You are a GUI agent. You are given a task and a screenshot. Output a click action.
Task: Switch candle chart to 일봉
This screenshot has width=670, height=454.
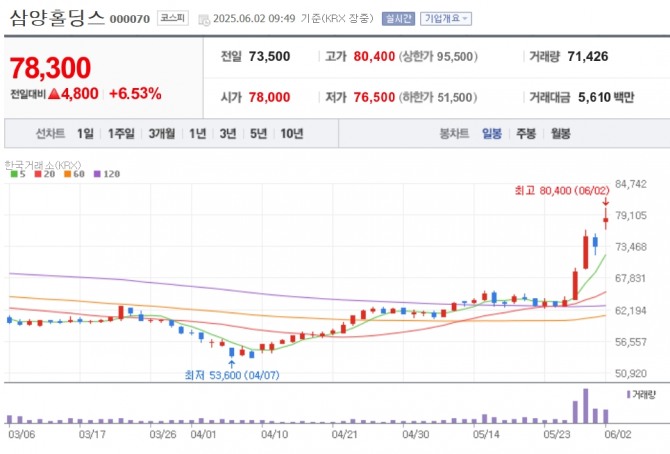(x=492, y=133)
